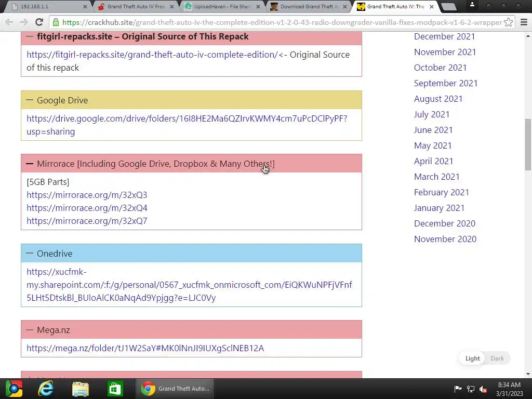This screenshot has width=532, height=399.
Task: Close the 192.168.1.1 tab
Action: click(x=85, y=6)
